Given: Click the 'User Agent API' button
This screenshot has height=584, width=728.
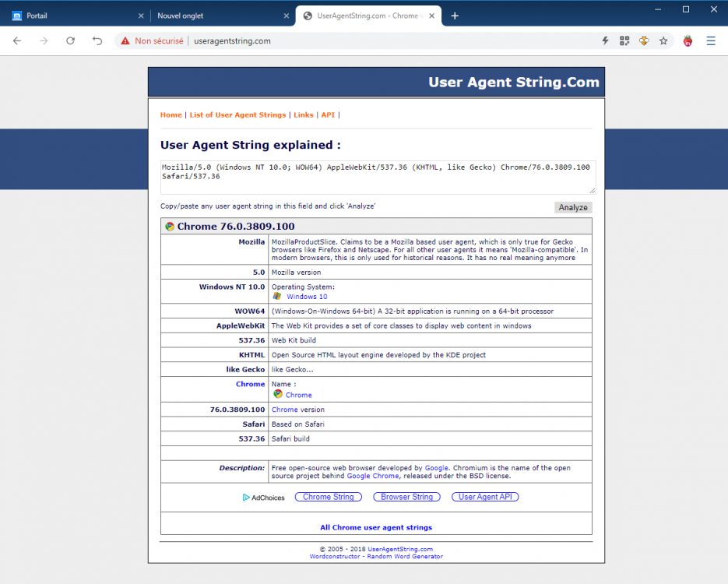Looking at the screenshot, I should point(484,496).
